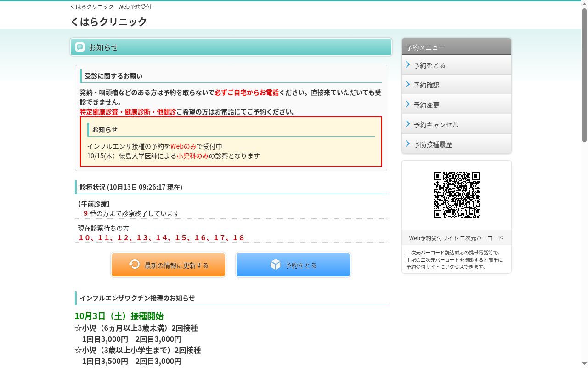Image resolution: width=588 pixels, height=368 pixels.
Task: Click the ☆小児（6ヵ月以上3歳未満）2回接種 line
Action: pyautogui.click(x=136, y=328)
